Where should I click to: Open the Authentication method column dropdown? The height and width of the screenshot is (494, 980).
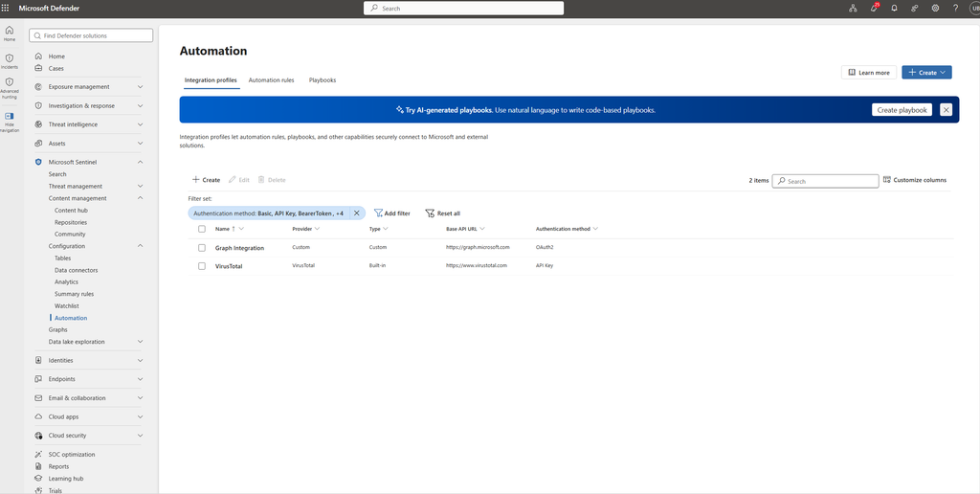[x=595, y=229]
